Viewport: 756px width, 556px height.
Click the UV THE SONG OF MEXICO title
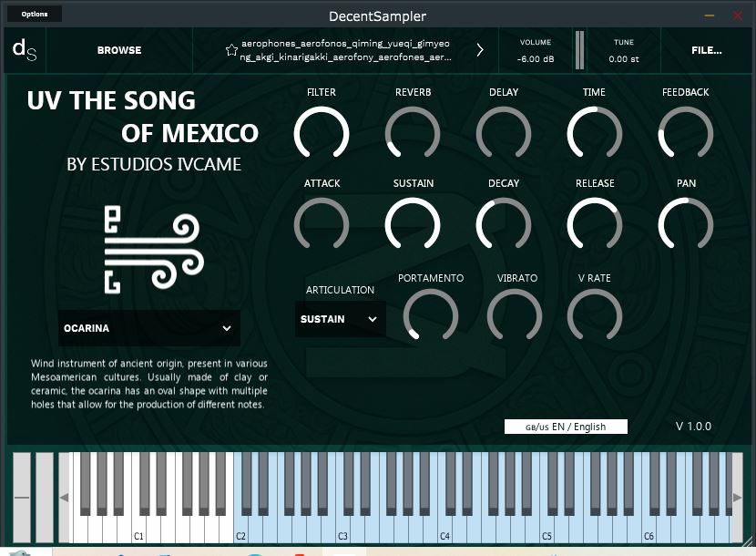(143, 117)
